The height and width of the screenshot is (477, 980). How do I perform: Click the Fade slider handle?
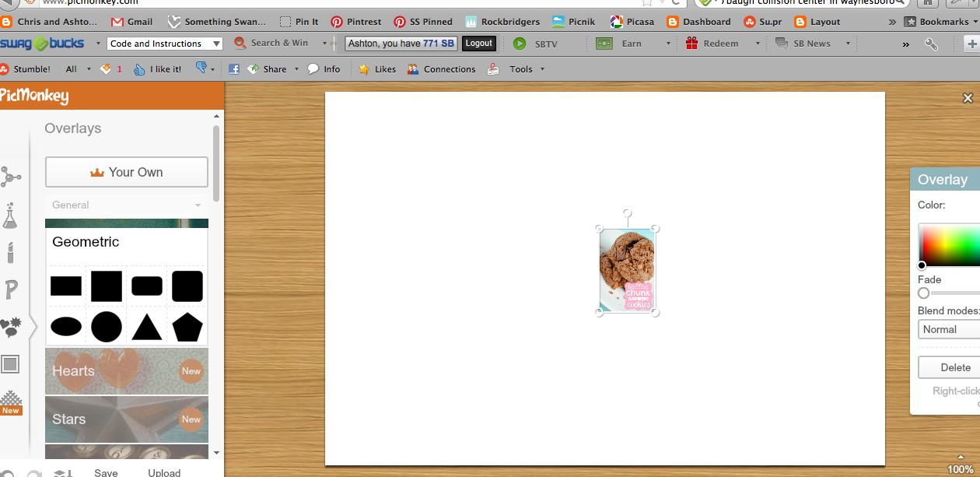tap(923, 293)
